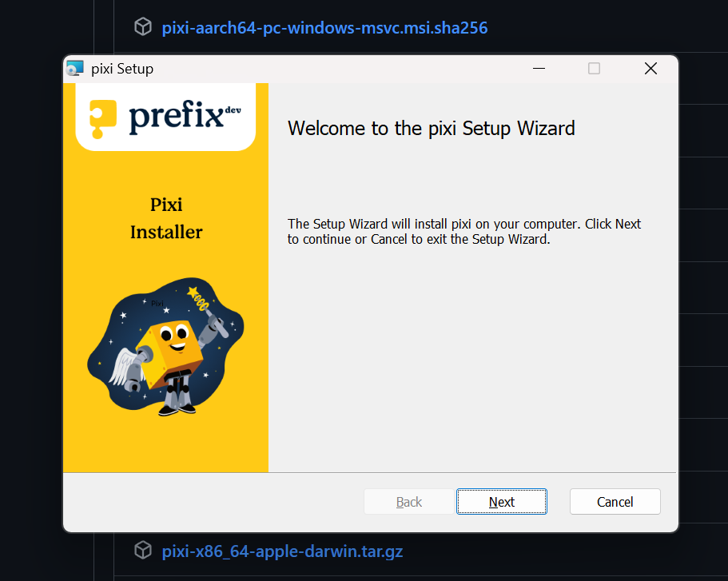Click package icon beside pixi-x86_64-apple-darwin.tar.gz
This screenshot has width=728, height=581.
tap(142, 551)
